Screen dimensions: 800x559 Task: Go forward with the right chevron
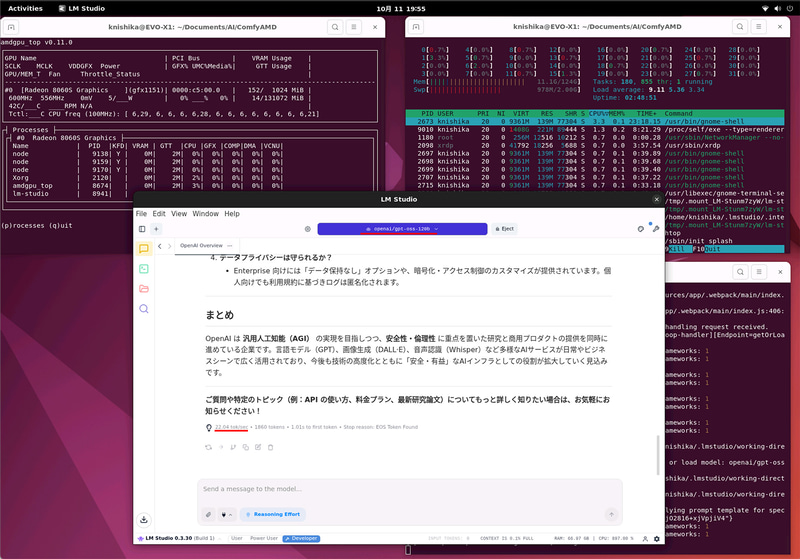coord(169,246)
